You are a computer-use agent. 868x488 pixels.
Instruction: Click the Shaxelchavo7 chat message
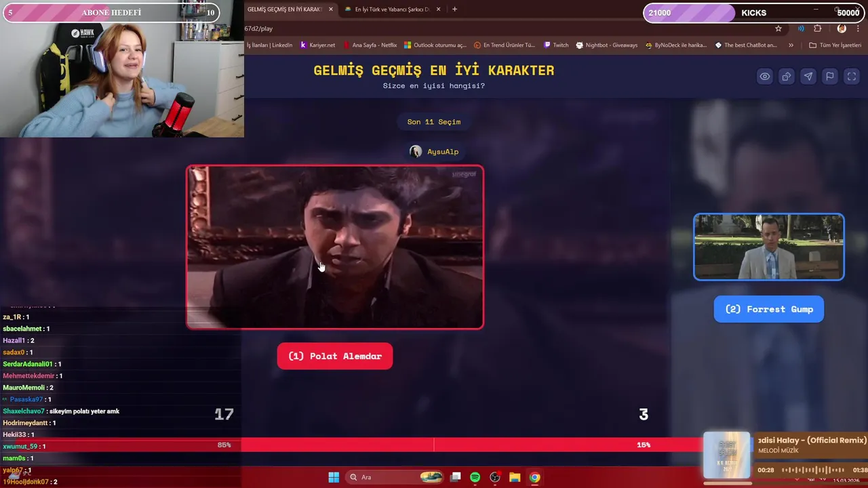tap(61, 411)
